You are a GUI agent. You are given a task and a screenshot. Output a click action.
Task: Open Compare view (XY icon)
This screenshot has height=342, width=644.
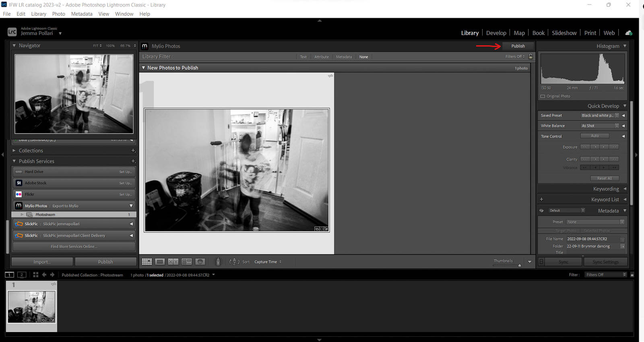[x=173, y=262]
